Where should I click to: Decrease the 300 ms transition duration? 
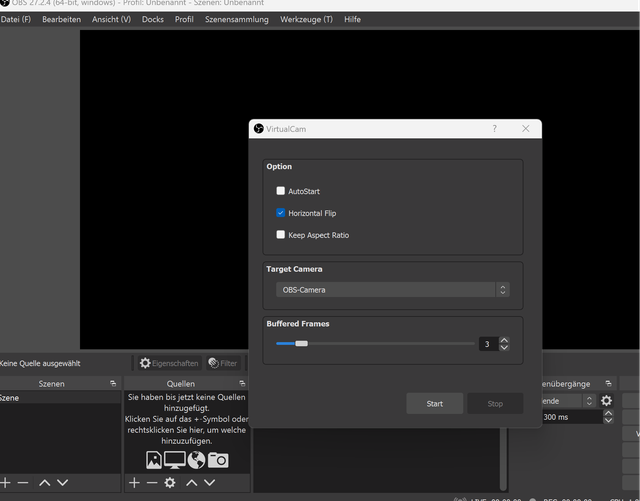608,420
